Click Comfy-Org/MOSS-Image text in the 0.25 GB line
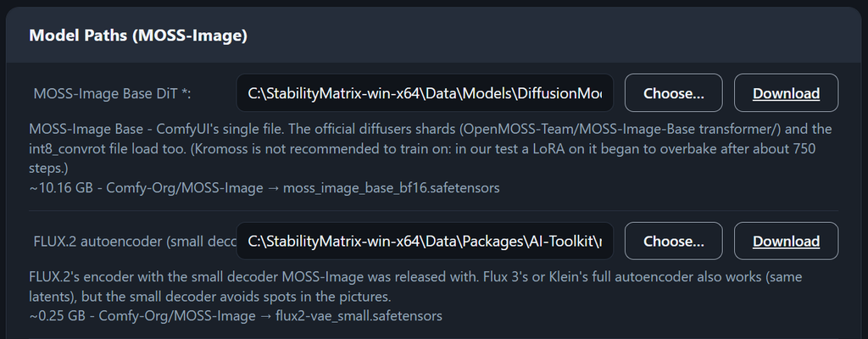The image size is (868, 339). [x=178, y=316]
